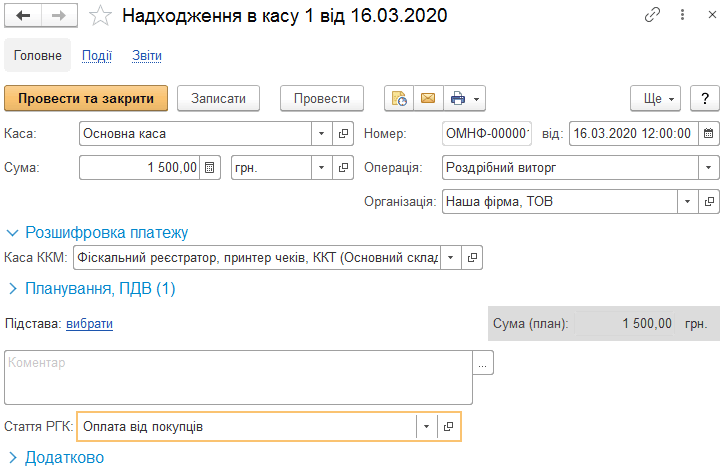Click the Операція field Роздрібний виторг
The image size is (724, 468).
point(570,168)
